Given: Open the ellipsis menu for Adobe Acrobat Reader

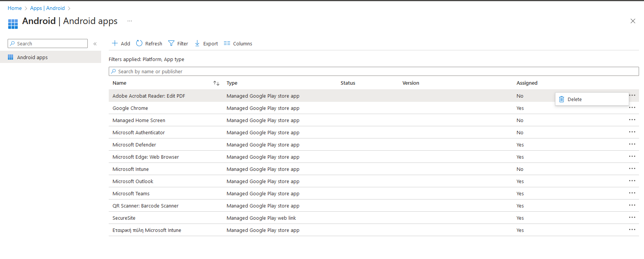Looking at the screenshot, I should [633, 95].
